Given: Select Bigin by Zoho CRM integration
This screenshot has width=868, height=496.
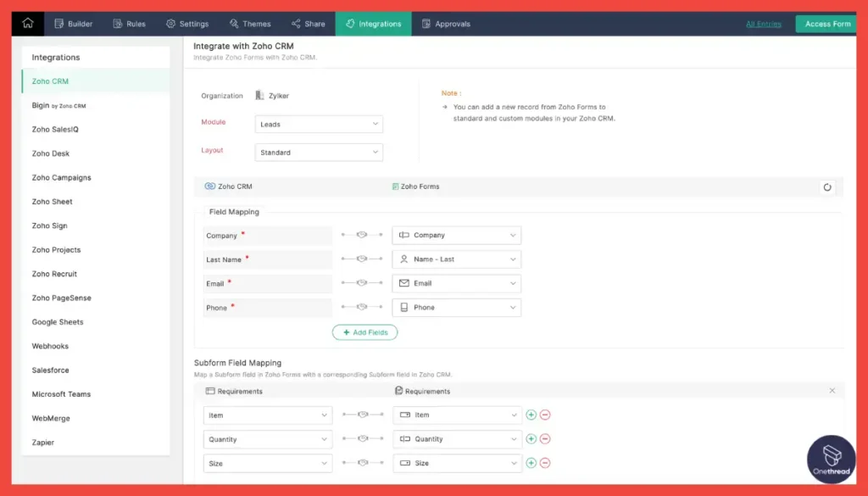Looking at the screenshot, I should 96,105.
